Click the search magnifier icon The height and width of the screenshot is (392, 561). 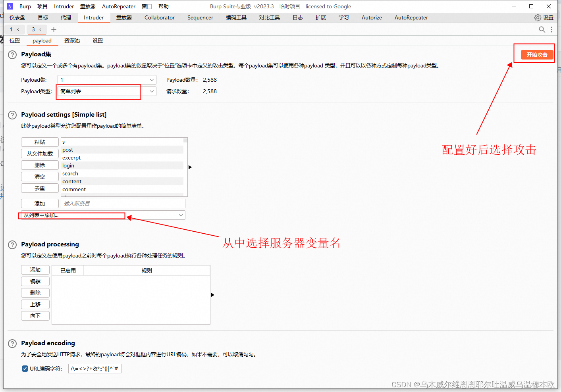pos(542,29)
